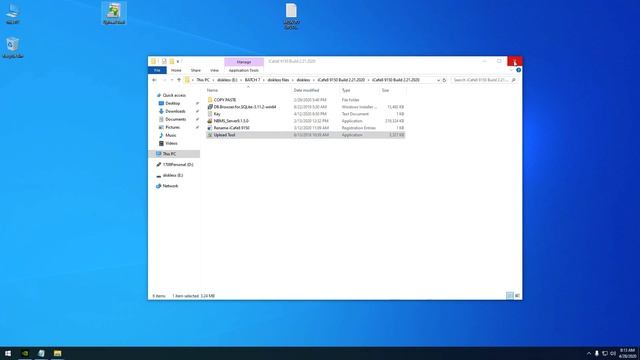Select the DB.Browser.for.SQLite installer file
640x360 pixels.
(244, 107)
